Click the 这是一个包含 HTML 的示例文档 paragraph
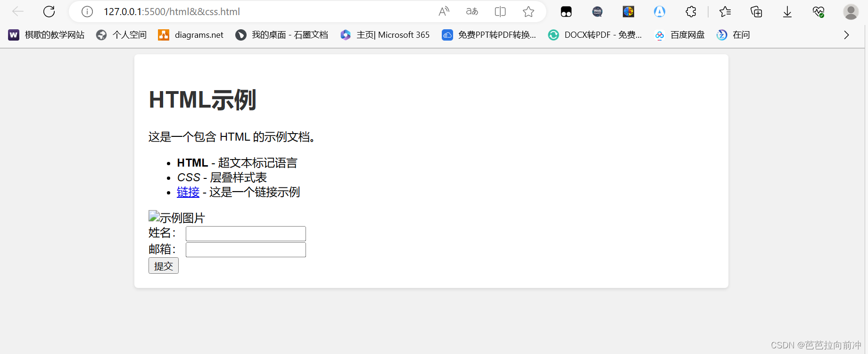Viewport: 868px width, 354px height. (232, 137)
